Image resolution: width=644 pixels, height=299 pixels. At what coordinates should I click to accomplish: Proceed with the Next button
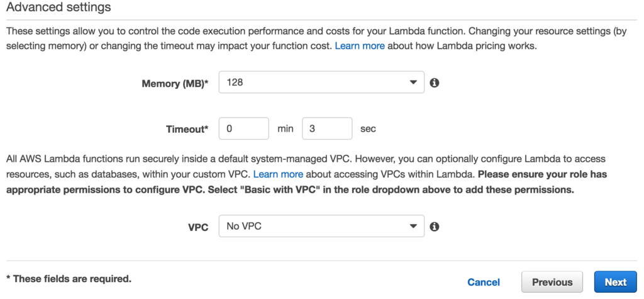click(615, 282)
